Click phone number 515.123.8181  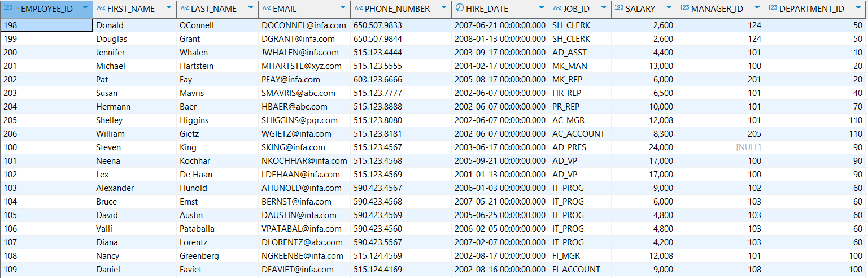(x=379, y=134)
